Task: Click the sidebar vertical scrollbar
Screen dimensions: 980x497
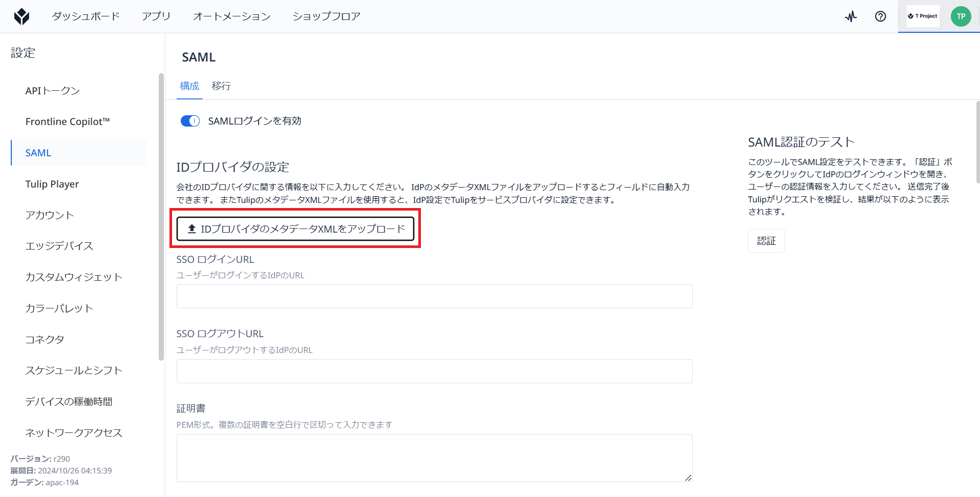Action: point(161,217)
